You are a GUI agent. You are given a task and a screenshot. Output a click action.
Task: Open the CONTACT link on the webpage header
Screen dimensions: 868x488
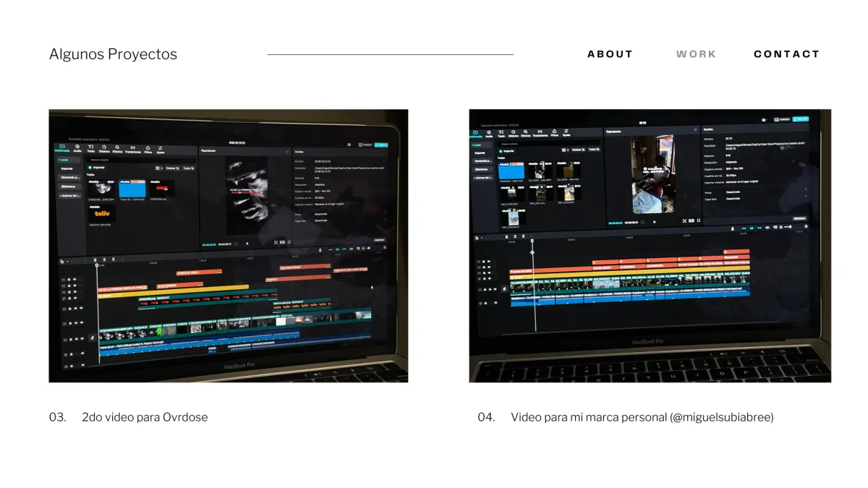coord(787,53)
